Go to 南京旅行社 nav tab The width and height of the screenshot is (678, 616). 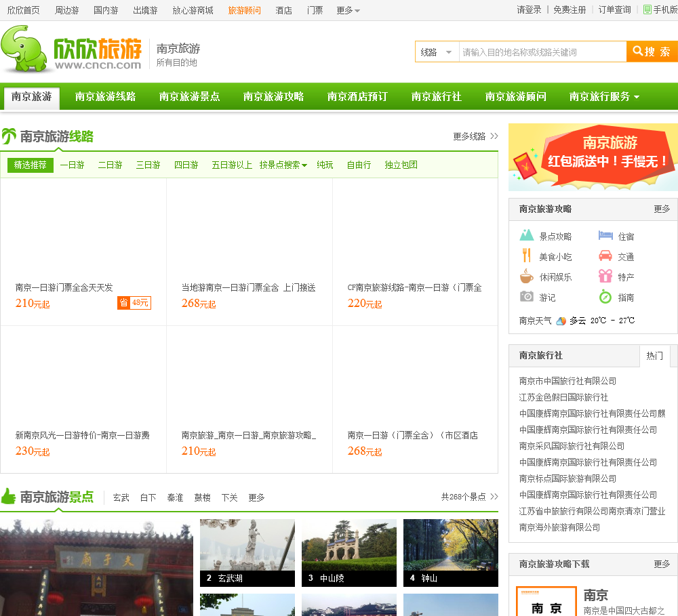point(436,96)
